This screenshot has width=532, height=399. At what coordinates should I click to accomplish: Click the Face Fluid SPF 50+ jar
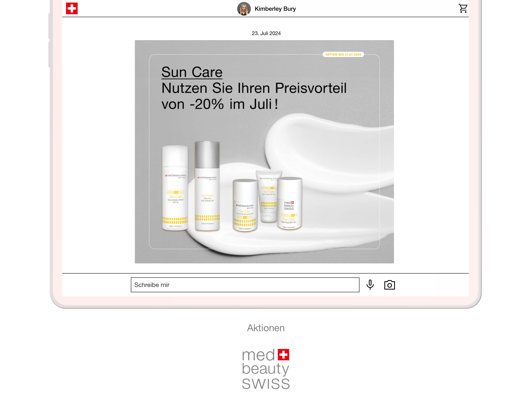pyautogui.click(x=289, y=203)
